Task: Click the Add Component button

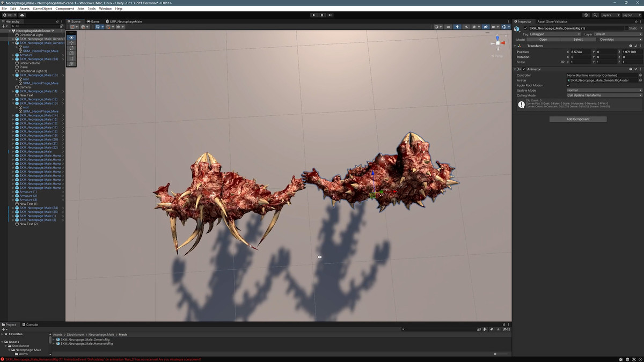Action: tap(577, 119)
